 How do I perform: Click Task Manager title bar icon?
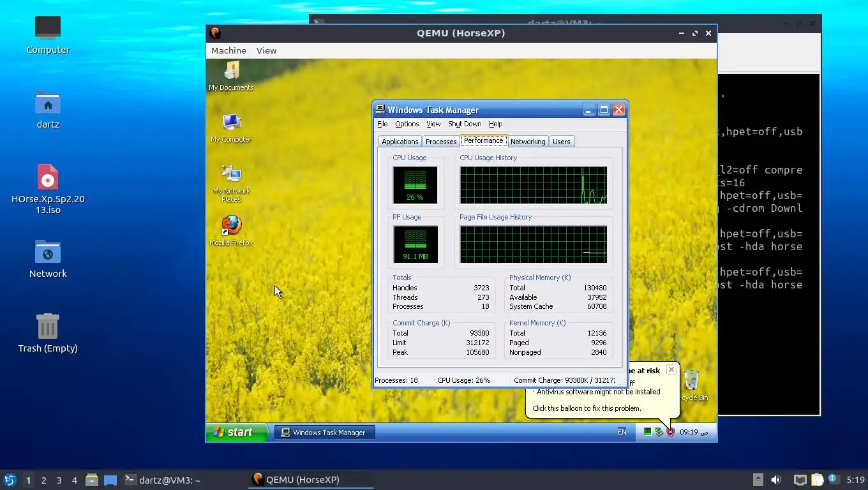tap(380, 110)
